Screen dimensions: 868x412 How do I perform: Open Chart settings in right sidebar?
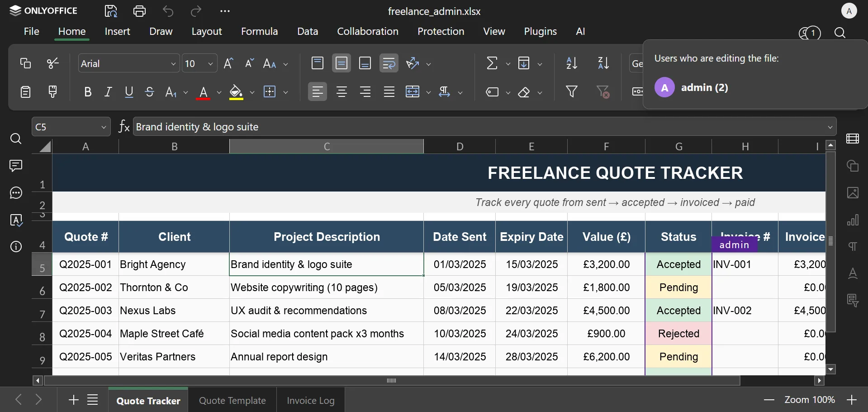(854, 220)
